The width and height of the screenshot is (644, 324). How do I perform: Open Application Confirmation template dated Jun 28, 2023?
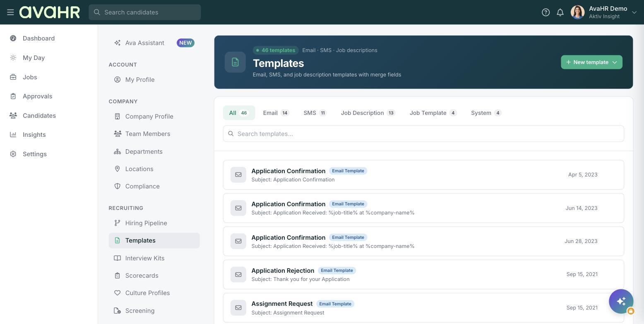[423, 241]
